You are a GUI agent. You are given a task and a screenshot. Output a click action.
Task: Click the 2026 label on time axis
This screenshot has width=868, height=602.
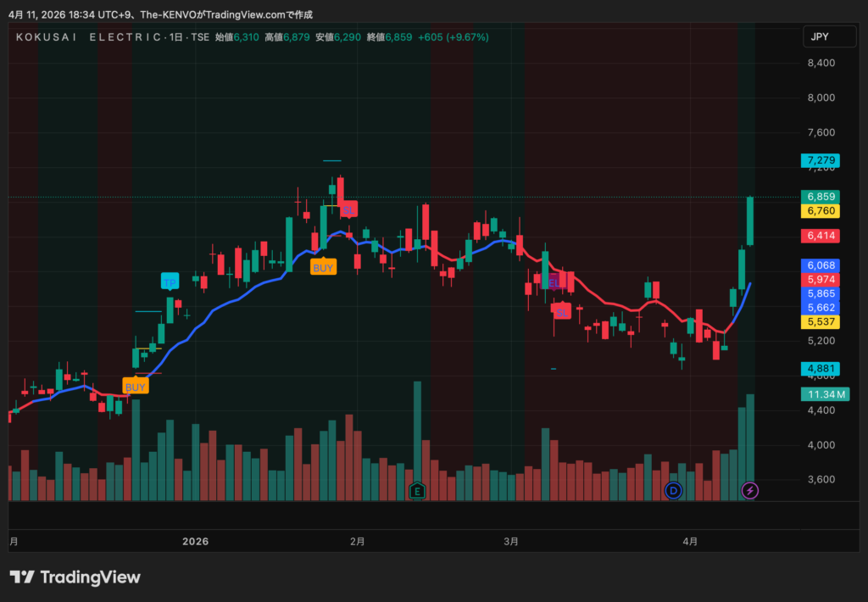[195, 541]
